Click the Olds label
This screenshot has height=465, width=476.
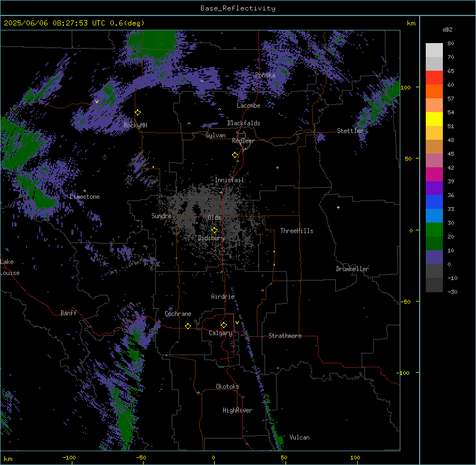point(214,218)
